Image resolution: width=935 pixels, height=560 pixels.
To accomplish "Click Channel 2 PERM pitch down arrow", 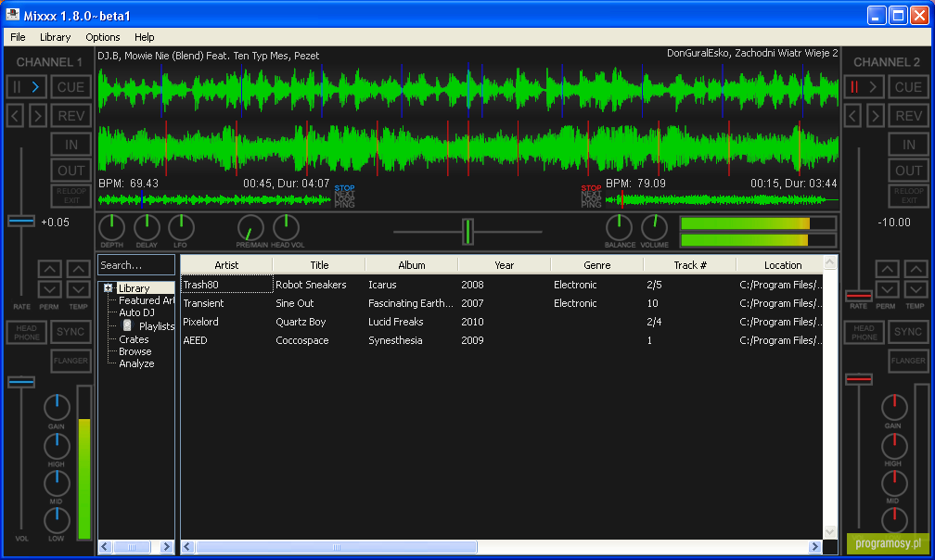I will 887,289.
